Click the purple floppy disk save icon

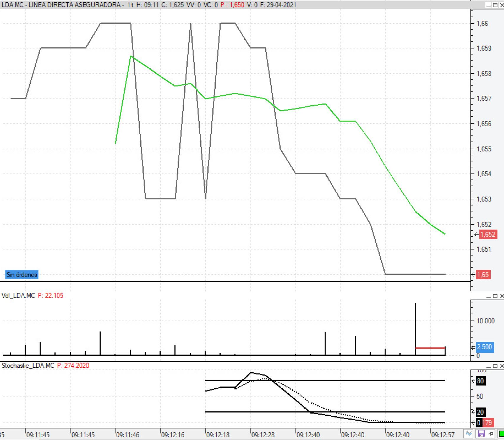point(481,434)
